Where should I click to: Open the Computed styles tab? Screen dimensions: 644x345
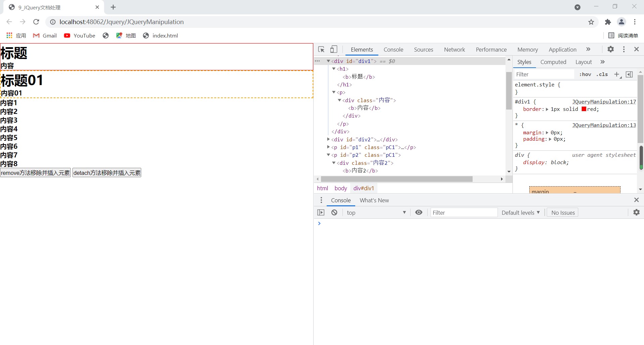(x=553, y=62)
